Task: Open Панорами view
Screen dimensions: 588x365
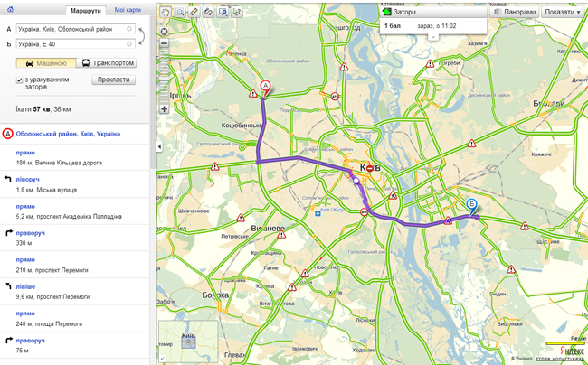Action: tap(514, 13)
